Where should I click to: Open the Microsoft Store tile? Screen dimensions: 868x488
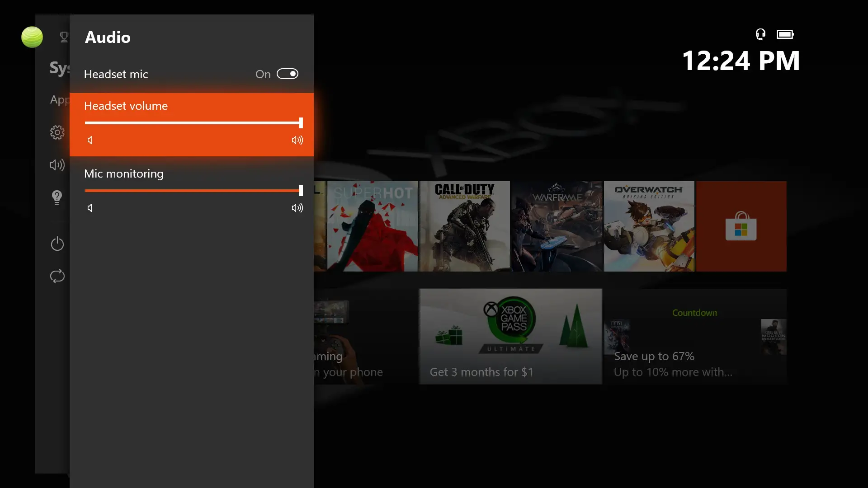tap(741, 226)
